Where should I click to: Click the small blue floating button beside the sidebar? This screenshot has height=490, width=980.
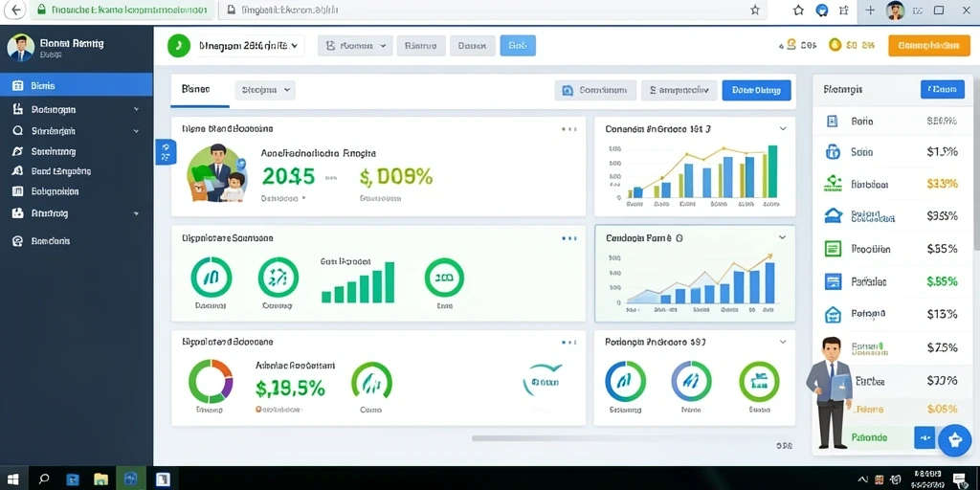pyautogui.click(x=166, y=152)
